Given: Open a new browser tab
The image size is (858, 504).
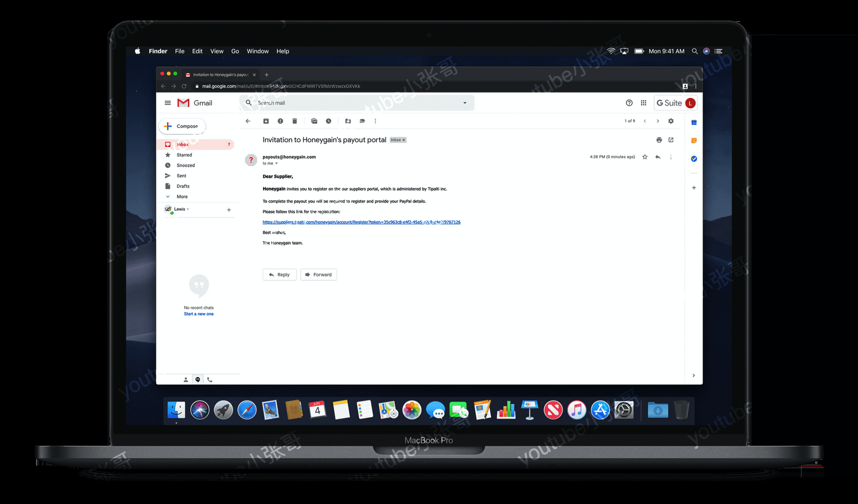Looking at the screenshot, I should click(266, 75).
